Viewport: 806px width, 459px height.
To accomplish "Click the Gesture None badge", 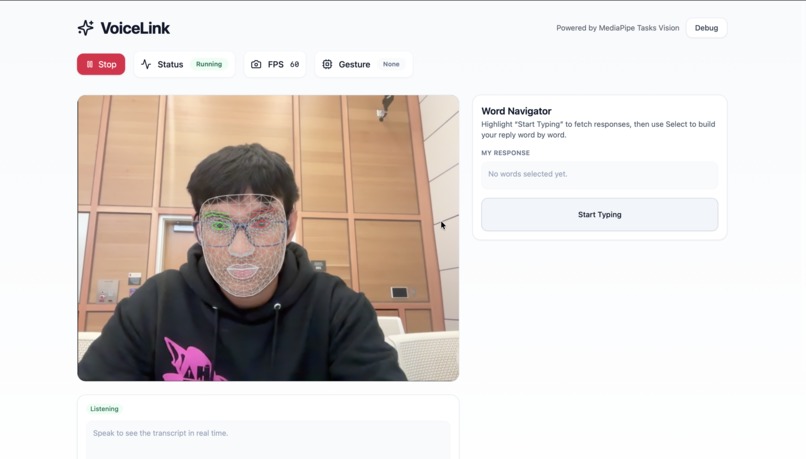I will tap(391, 64).
